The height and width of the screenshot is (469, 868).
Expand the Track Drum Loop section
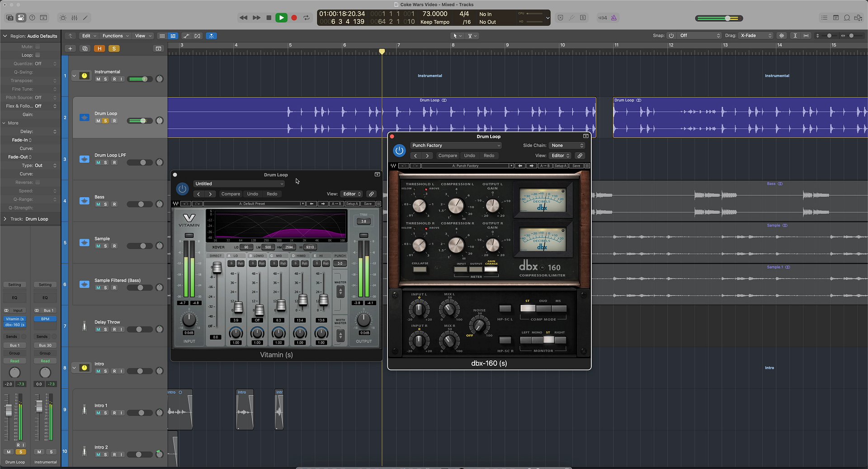(5, 219)
